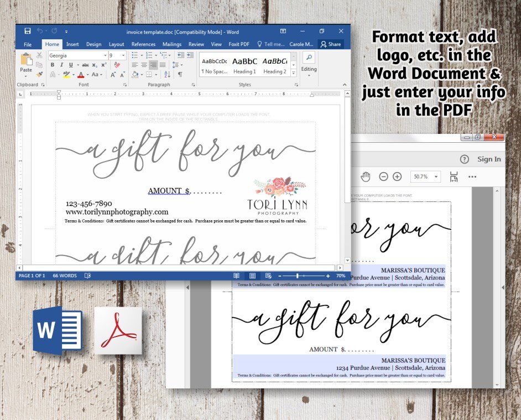Click Shrink Font icon
The height and width of the screenshot is (420, 521).
(122, 75)
